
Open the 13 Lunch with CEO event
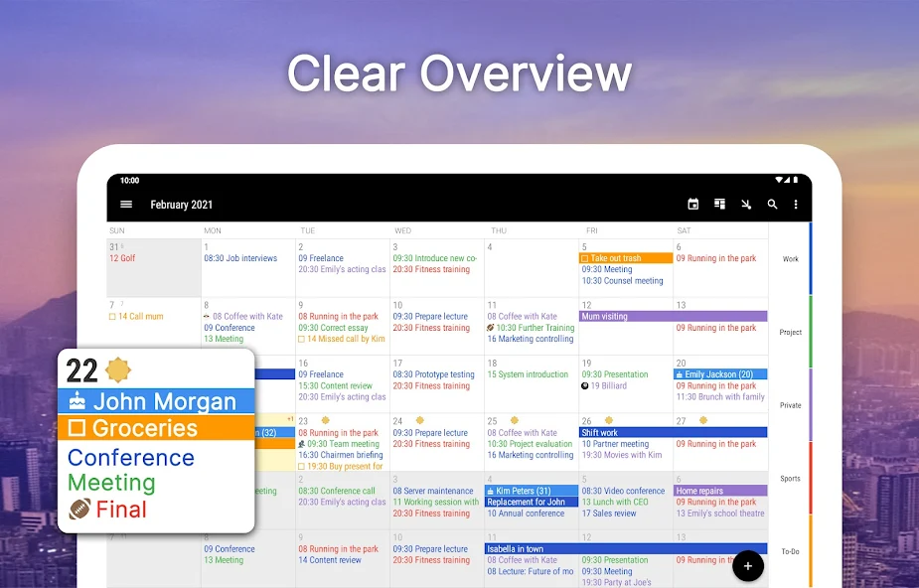point(615,502)
